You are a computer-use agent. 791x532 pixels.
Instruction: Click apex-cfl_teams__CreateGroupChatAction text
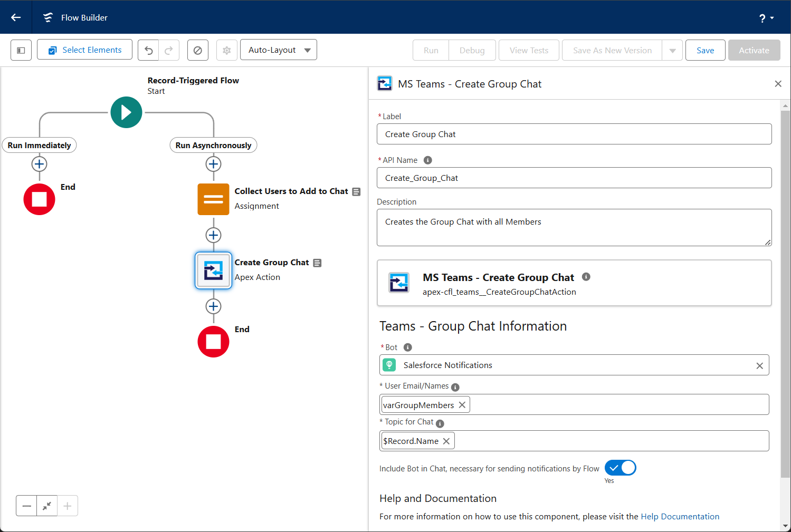[499, 292]
